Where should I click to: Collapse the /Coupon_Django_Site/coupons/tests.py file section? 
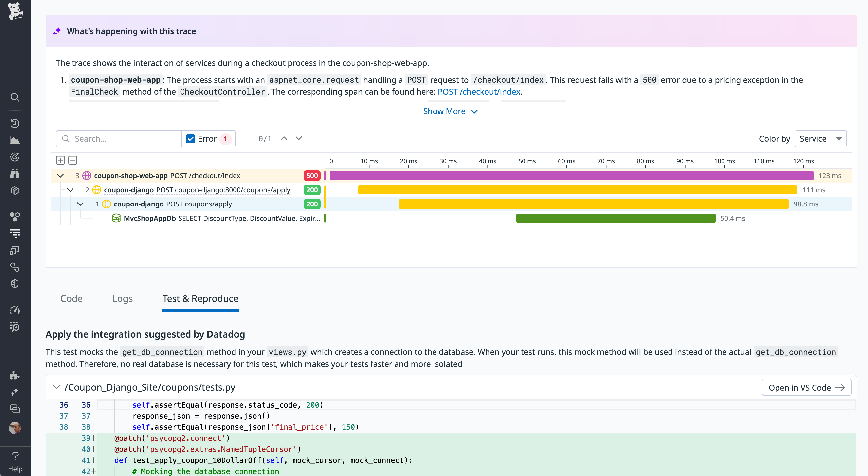coord(57,387)
